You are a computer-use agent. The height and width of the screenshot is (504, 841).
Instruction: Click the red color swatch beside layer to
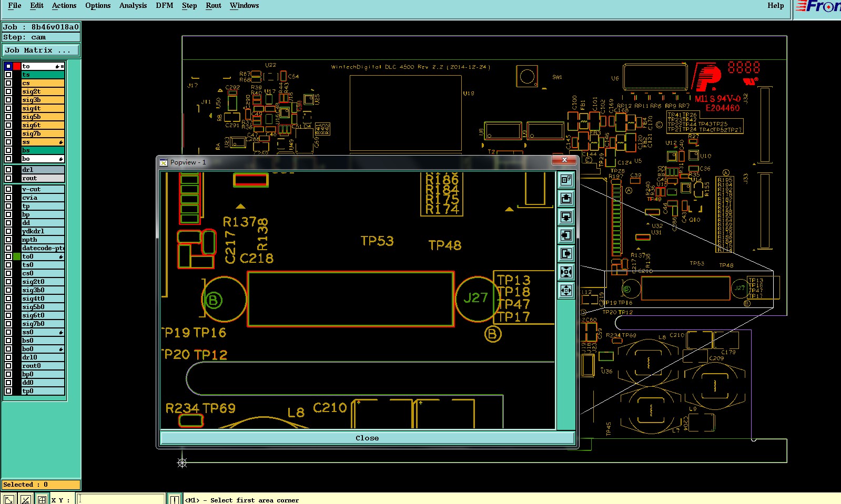click(x=17, y=66)
